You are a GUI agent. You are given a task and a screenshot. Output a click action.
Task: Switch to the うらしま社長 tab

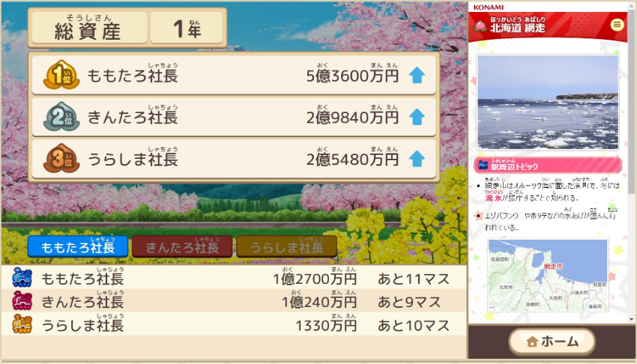click(x=286, y=246)
